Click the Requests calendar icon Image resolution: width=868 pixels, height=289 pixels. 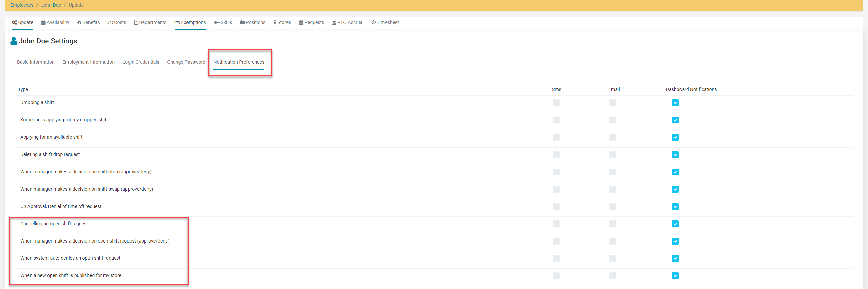301,22
